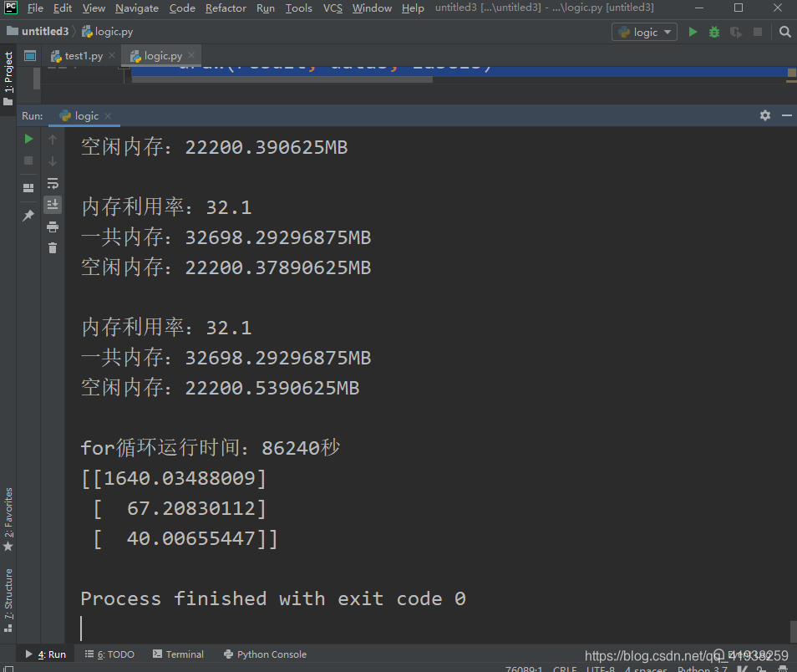Click the stop square in the top toolbar

(758, 32)
